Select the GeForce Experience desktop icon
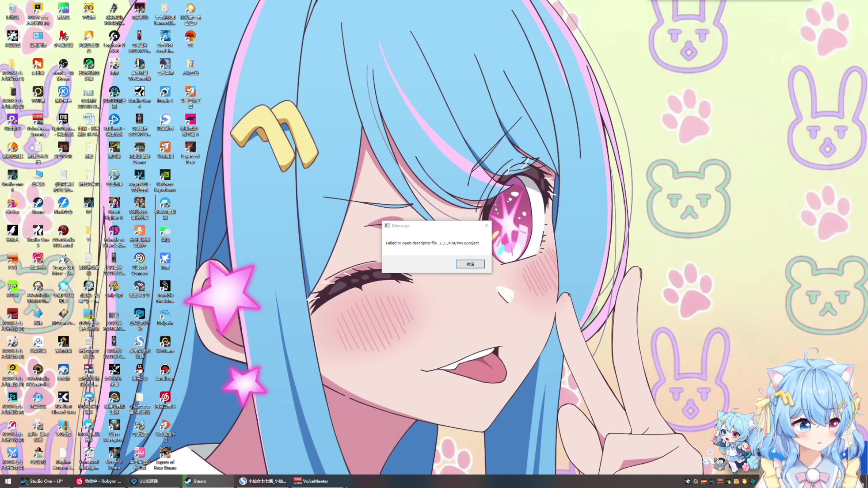The image size is (868, 488). click(165, 181)
